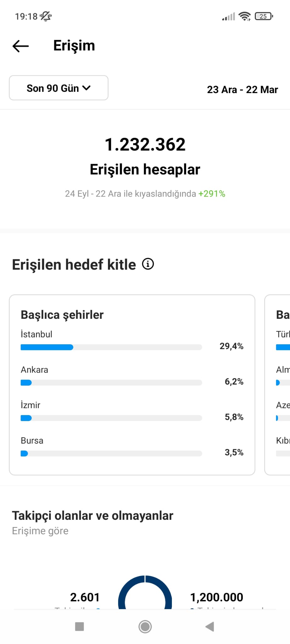Click the chevron in Son 90 Gün
The width and height of the screenshot is (290, 644).
click(86, 88)
